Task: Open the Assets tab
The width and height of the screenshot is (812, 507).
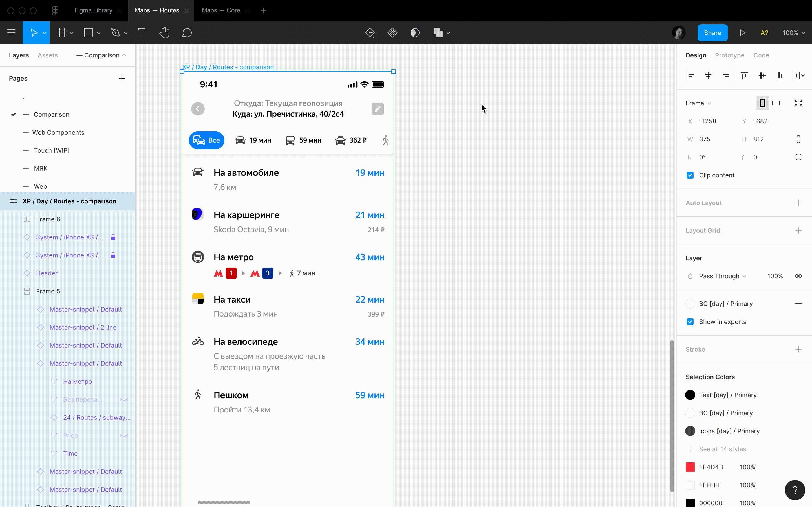Action: [x=48, y=55]
